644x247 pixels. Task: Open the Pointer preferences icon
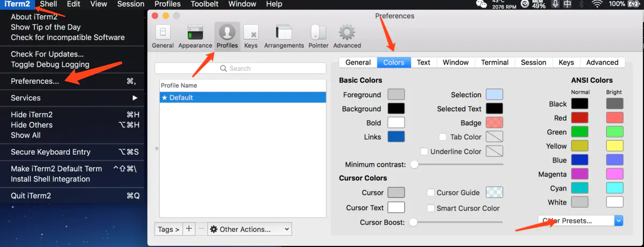click(x=318, y=36)
